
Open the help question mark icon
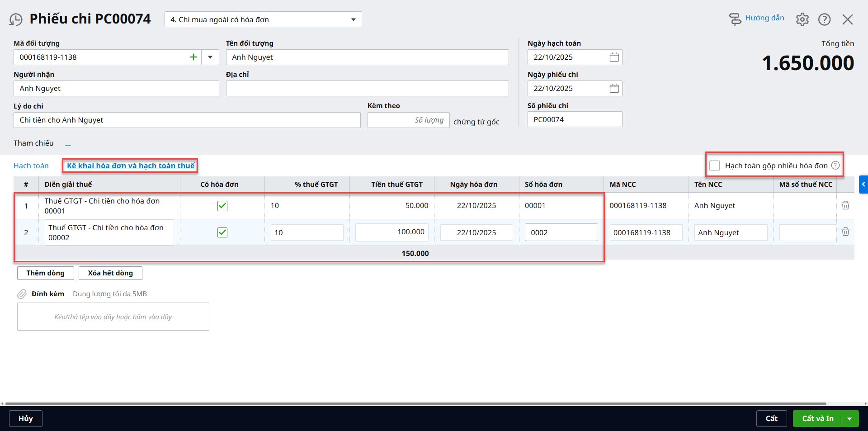tap(824, 19)
